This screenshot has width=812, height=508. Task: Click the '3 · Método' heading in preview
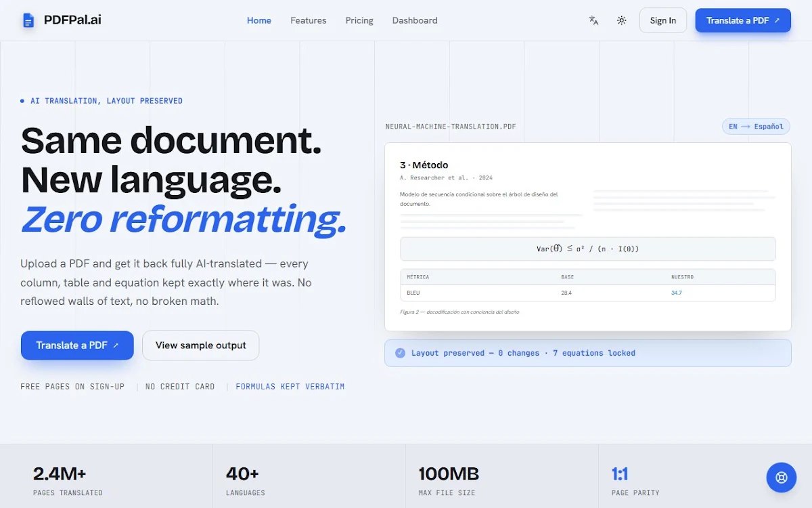[x=424, y=165]
